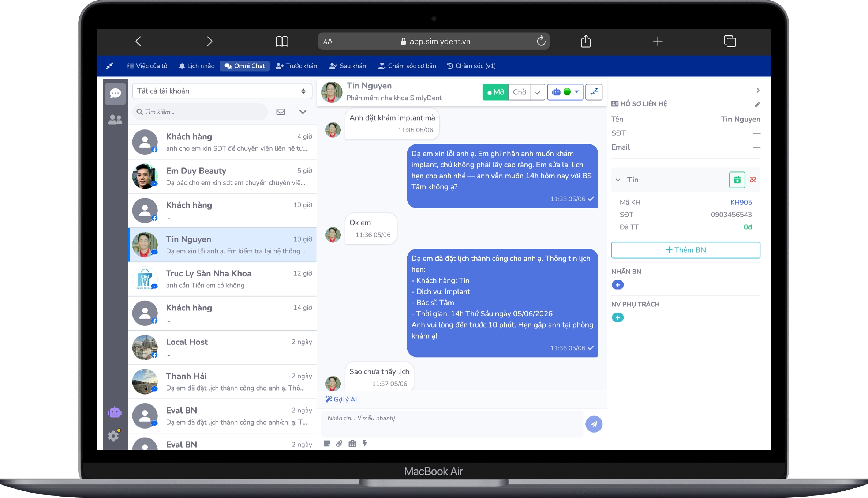Image resolution: width=868 pixels, height=498 pixels.
Task: Click the collapse arrows icon in blue navbar
Action: tap(109, 66)
